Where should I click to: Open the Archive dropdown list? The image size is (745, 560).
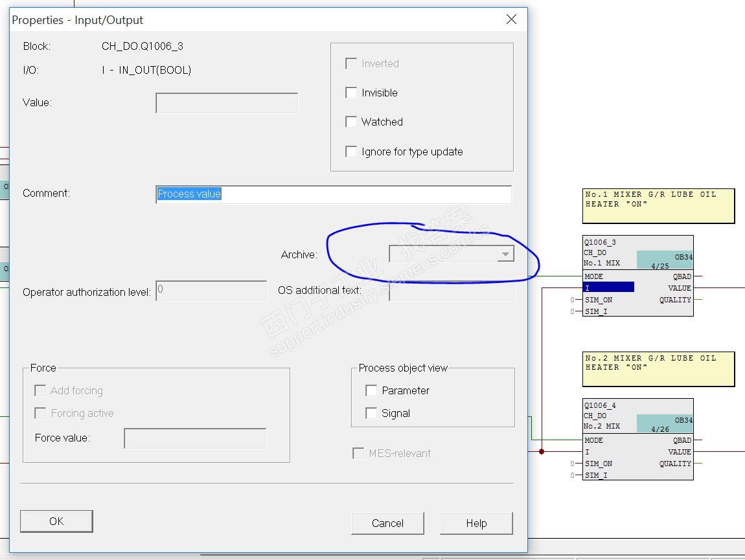(x=505, y=254)
